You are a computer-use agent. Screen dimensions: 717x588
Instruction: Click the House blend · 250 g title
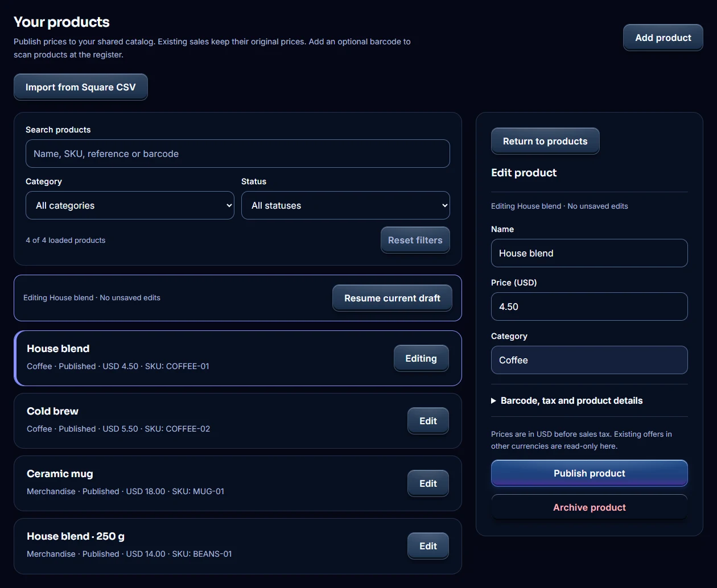coord(76,536)
